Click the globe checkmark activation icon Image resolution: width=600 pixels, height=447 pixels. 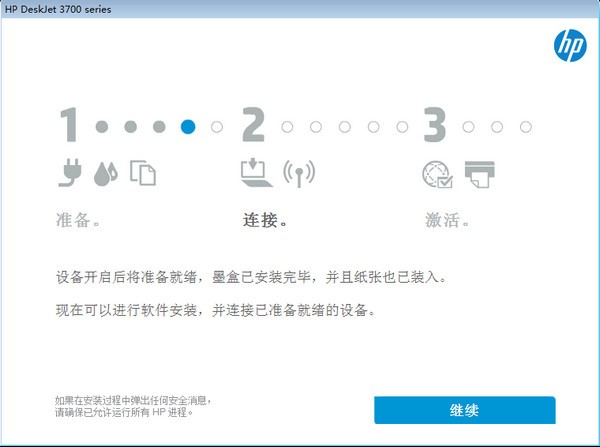[x=437, y=175]
